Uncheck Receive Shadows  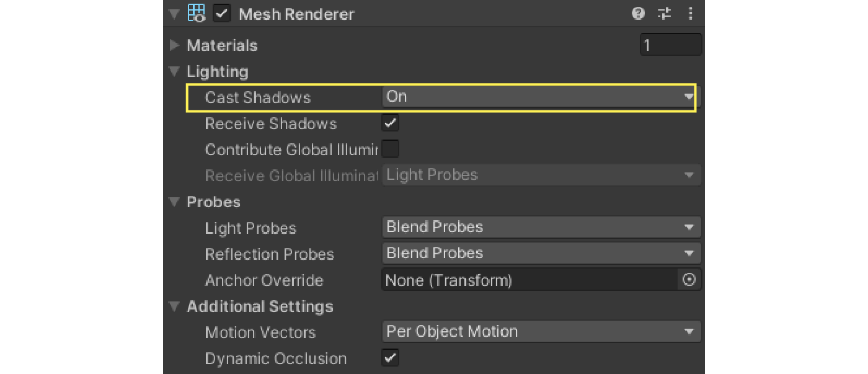pyautogui.click(x=390, y=123)
